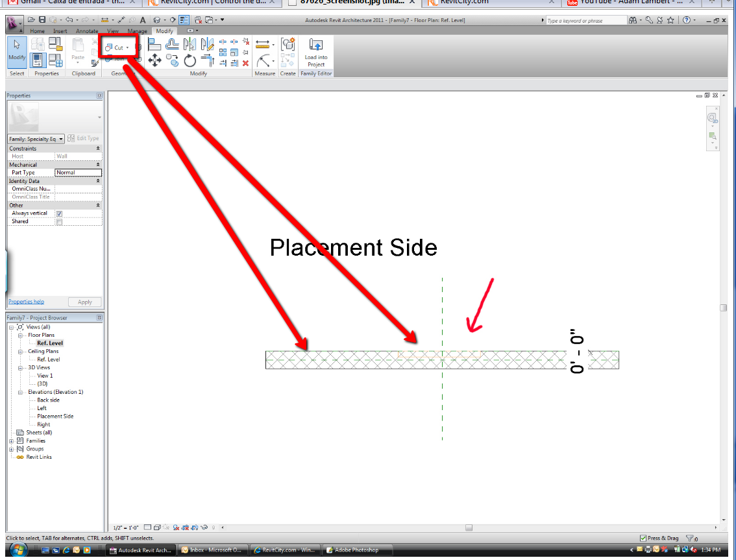Expand the Groups tree node
Viewport: 736px width, 560px height.
click(x=11, y=449)
